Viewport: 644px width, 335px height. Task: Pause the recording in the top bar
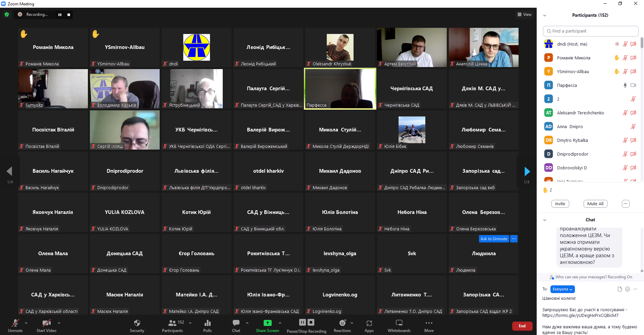click(60, 15)
